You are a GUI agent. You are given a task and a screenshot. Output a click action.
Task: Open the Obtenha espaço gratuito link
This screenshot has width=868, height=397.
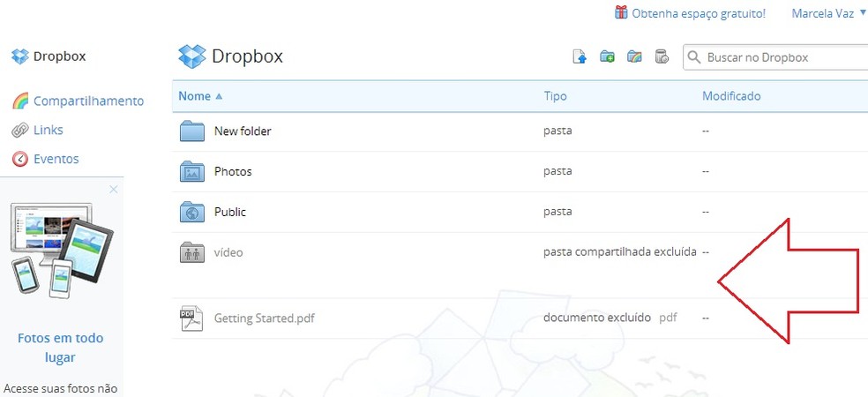[699, 13]
